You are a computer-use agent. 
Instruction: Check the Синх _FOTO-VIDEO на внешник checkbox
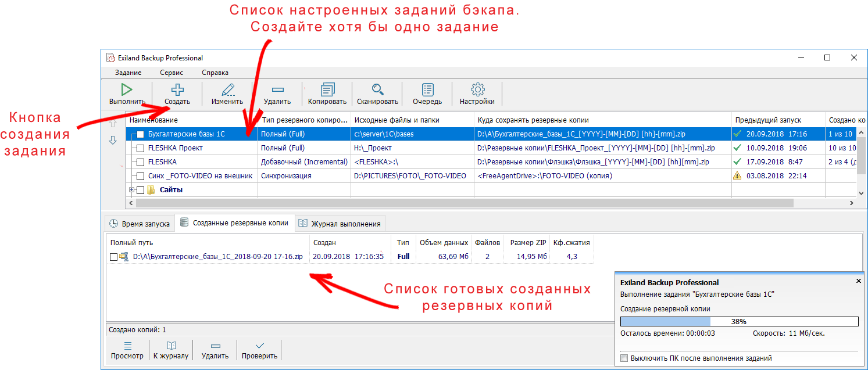140,176
